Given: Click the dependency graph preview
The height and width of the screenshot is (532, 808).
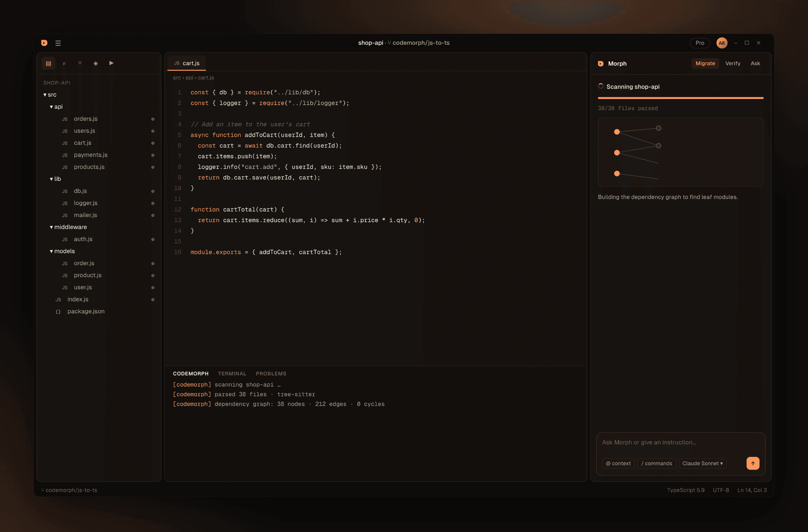Looking at the screenshot, I should coord(680,152).
